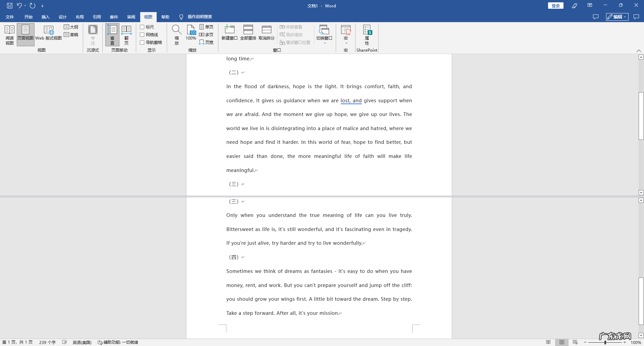The height and width of the screenshot is (346, 644).
Task: Choose 单页 one-page zoom
Action: pos(206,27)
